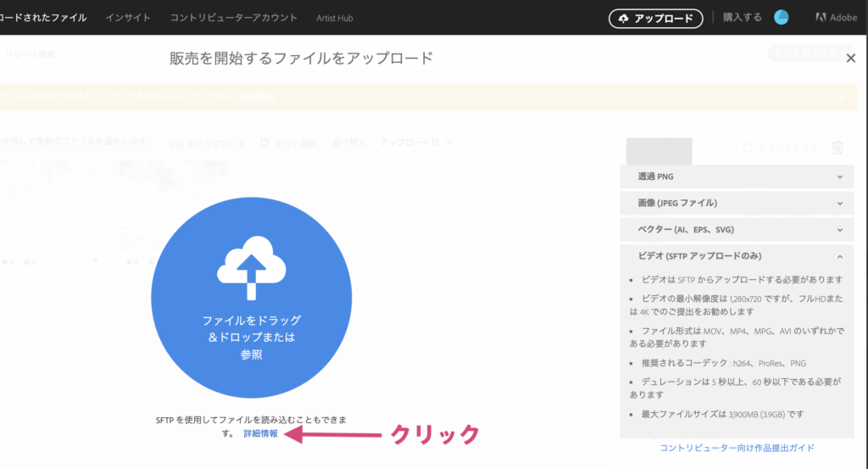Open the Artist Hub tab
This screenshot has width=868, height=469.
point(334,19)
